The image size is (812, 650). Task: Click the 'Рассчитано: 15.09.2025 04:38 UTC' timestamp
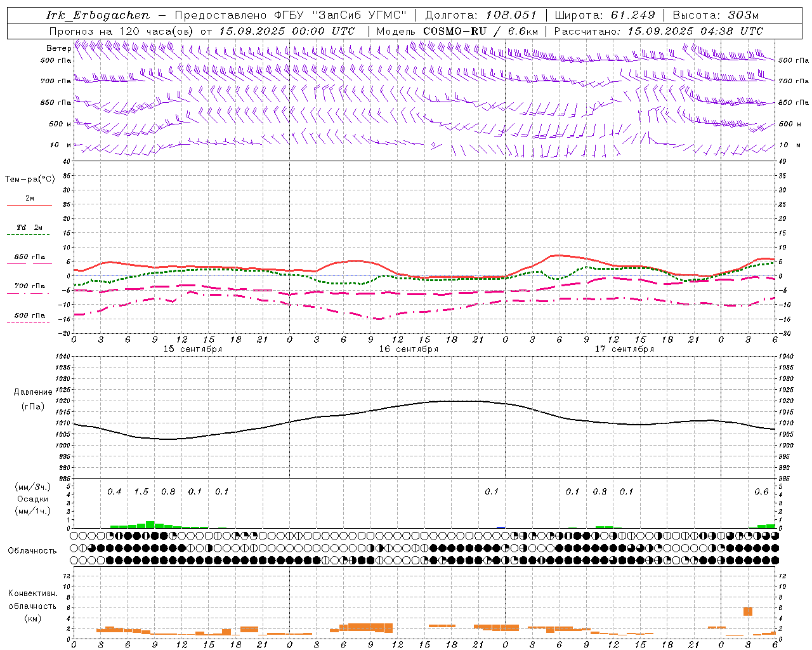[x=658, y=31]
